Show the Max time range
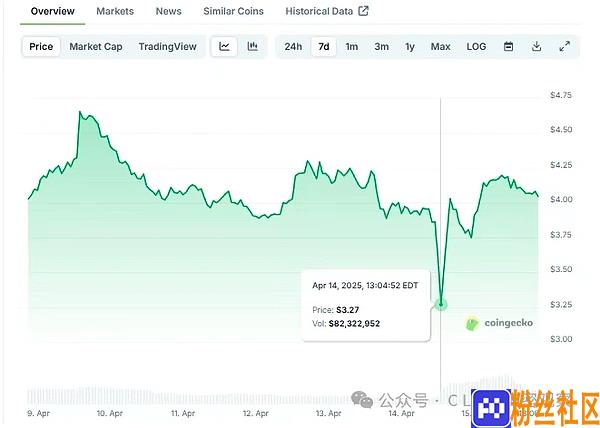This screenshot has width=600, height=428. [x=441, y=46]
